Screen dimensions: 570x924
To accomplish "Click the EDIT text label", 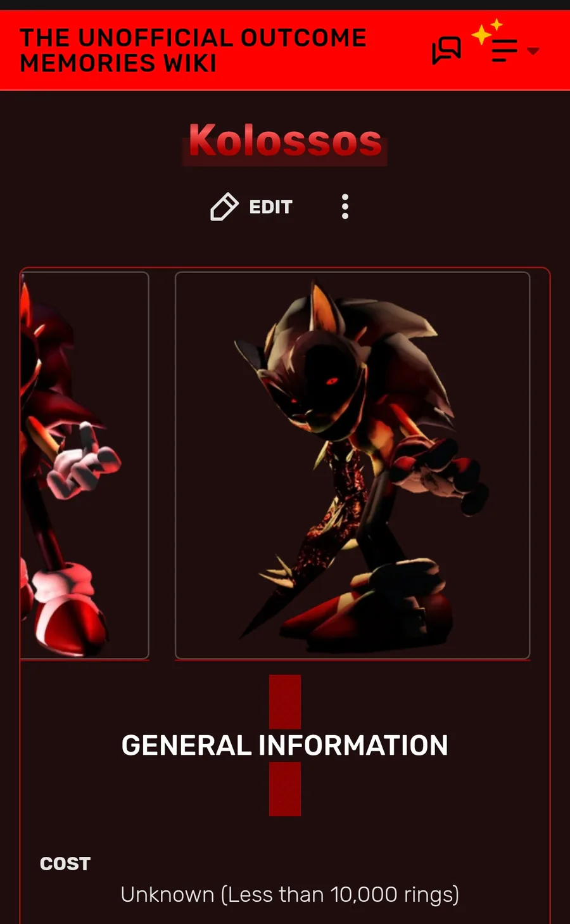I will (270, 207).
